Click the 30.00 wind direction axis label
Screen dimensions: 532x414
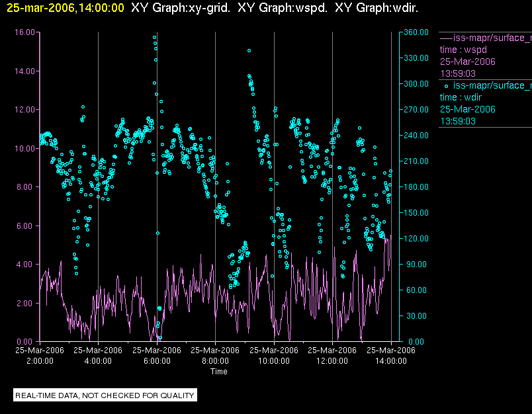(x=416, y=315)
